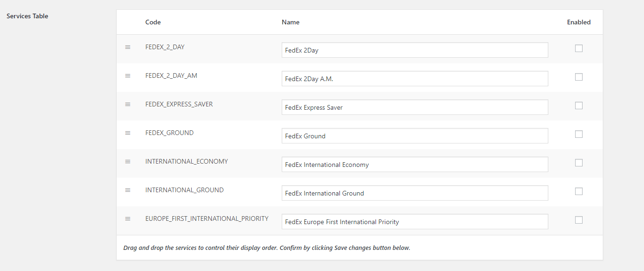This screenshot has width=644, height=271.
Task: Tick the FedEx Express Saver enabled checkbox
Action: pyautogui.click(x=579, y=105)
